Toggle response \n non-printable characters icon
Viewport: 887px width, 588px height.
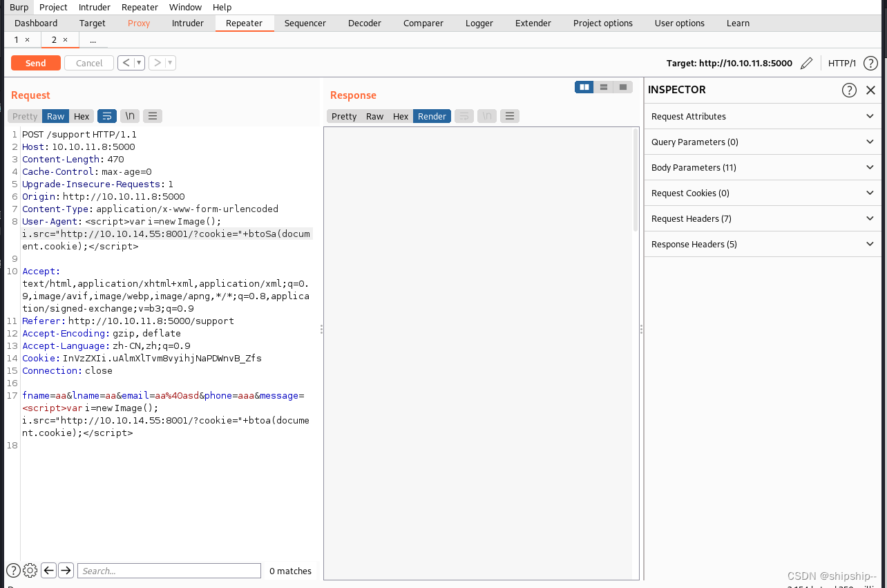click(487, 116)
